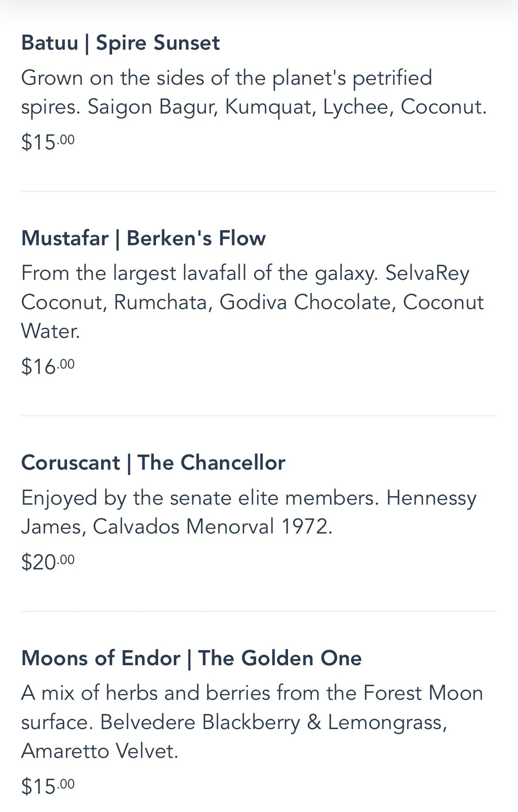Click the divider below The Chancellor
Screen dimensions: 518x812
pyautogui.click(x=259, y=612)
